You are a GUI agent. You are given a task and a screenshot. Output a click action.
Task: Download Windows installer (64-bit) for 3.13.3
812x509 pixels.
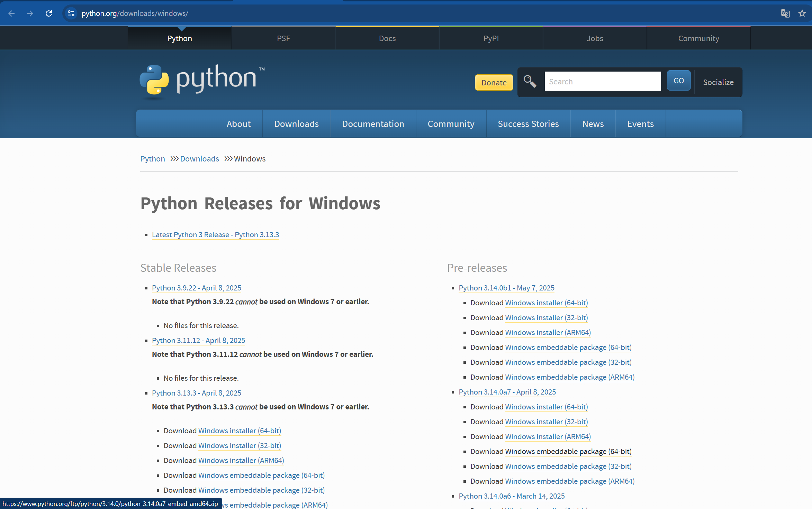(x=240, y=431)
